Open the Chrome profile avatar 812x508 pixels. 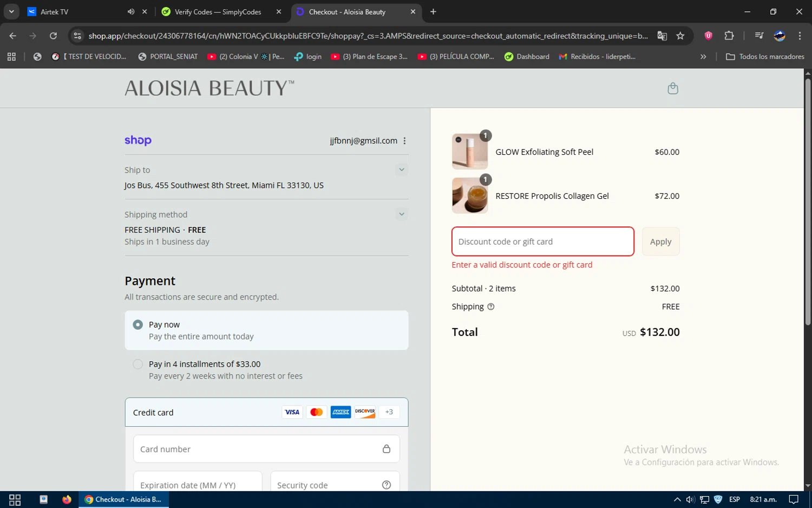tap(780, 36)
